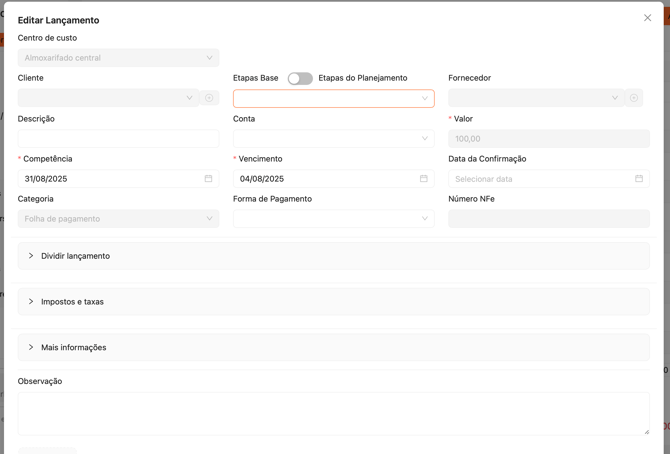Open the Conta dropdown
The height and width of the screenshot is (454, 670).
point(333,139)
